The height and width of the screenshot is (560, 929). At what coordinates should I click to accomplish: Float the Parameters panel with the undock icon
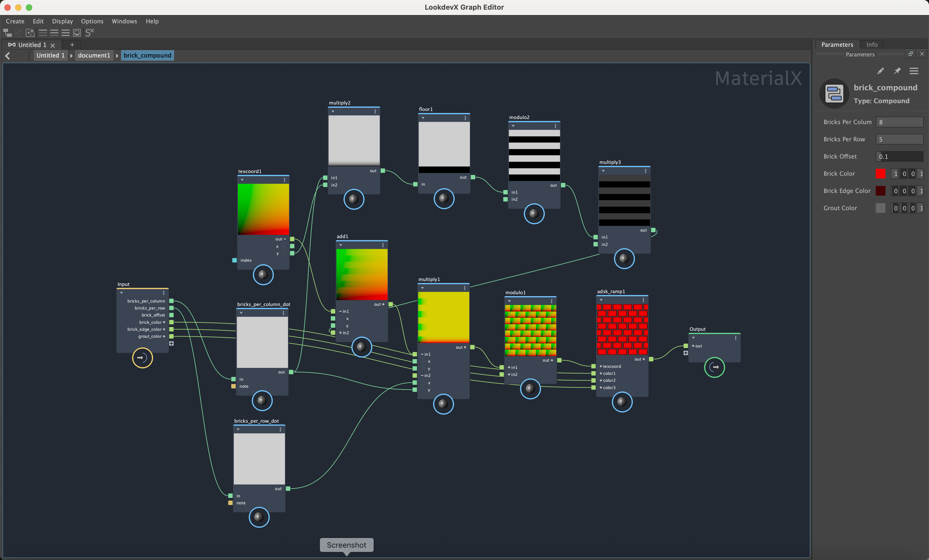click(x=910, y=54)
